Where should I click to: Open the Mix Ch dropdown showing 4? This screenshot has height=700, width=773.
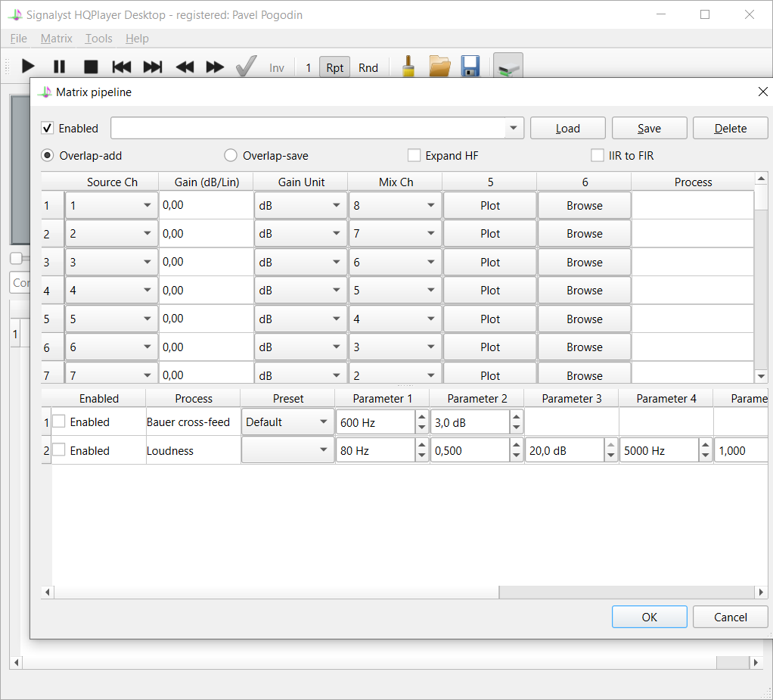tap(396, 319)
